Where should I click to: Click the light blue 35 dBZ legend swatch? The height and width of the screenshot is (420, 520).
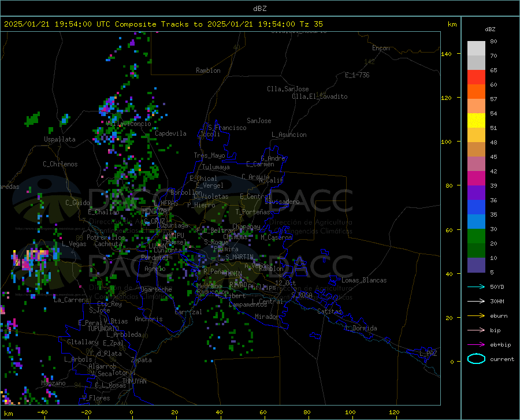click(476, 221)
